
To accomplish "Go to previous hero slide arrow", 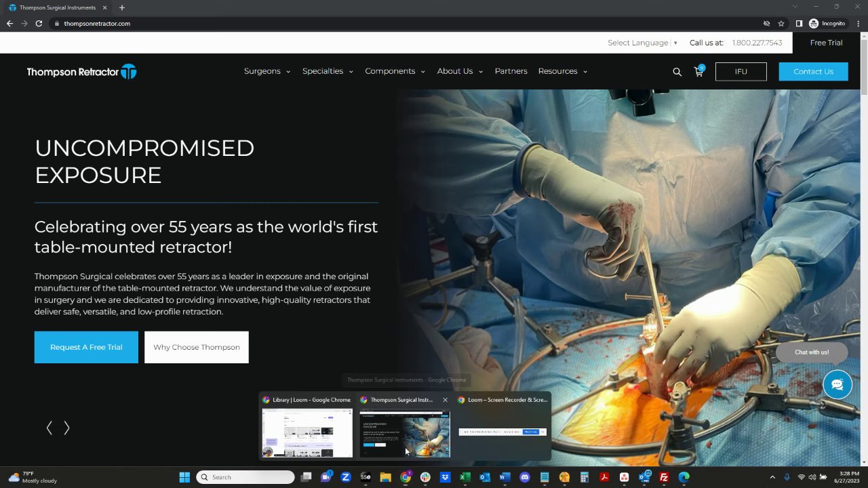I will [49, 428].
